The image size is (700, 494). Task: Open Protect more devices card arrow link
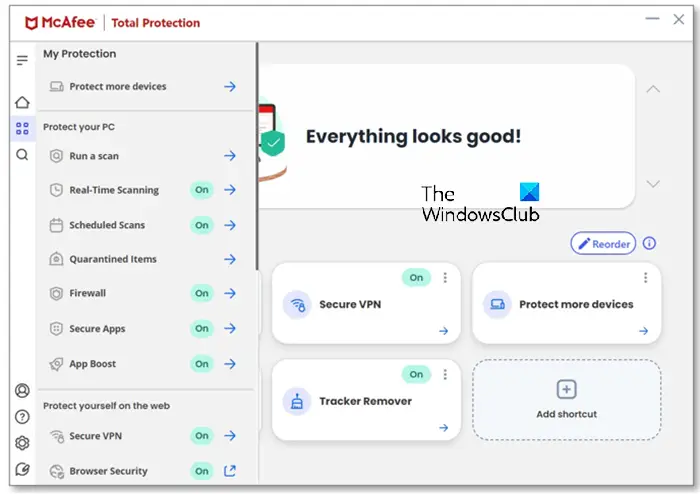(x=643, y=331)
